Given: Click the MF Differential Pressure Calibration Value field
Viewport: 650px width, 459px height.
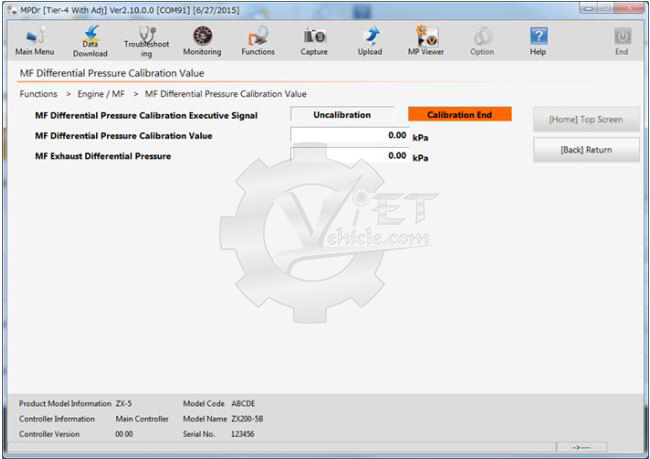Looking at the screenshot, I should click(x=349, y=135).
